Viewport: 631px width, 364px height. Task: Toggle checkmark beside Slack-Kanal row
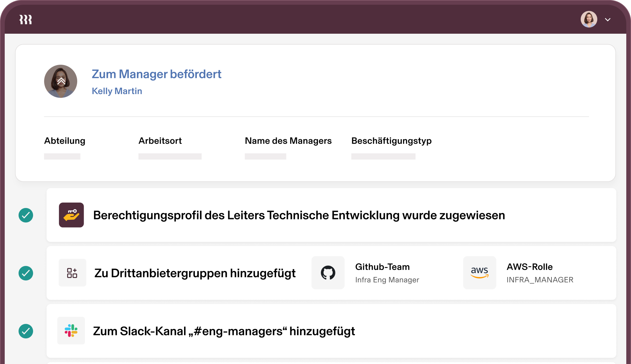(26, 331)
